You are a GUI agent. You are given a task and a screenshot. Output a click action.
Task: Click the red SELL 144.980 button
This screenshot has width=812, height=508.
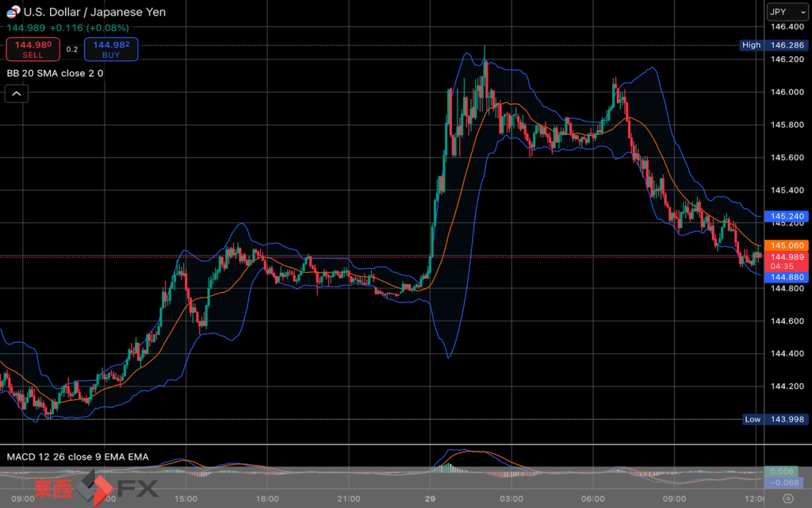(x=33, y=49)
